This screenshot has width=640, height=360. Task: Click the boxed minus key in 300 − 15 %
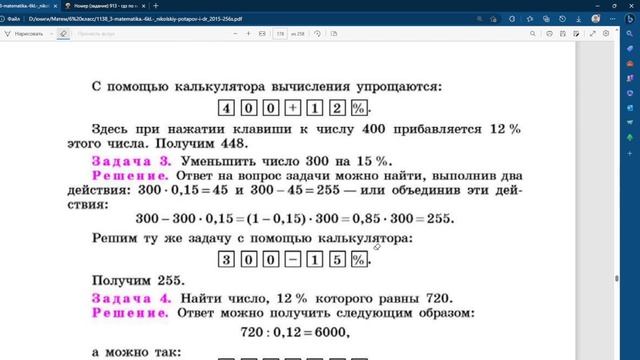pos(293,260)
